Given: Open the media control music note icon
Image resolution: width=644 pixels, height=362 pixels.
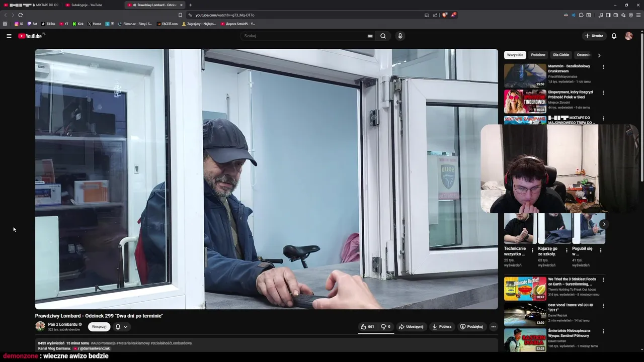Looking at the screenshot, I should coord(601,15).
